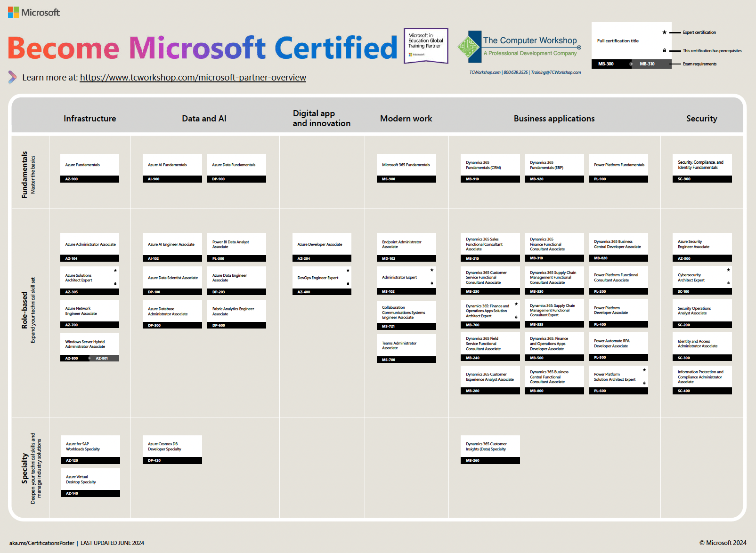
Task: Click the Azure Data Scientist Associate card
Action: (x=172, y=281)
